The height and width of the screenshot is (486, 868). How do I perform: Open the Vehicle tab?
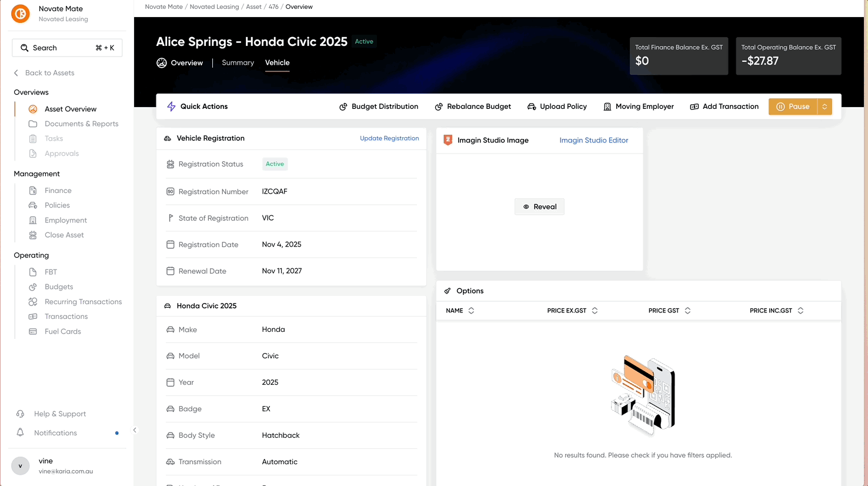tap(277, 62)
